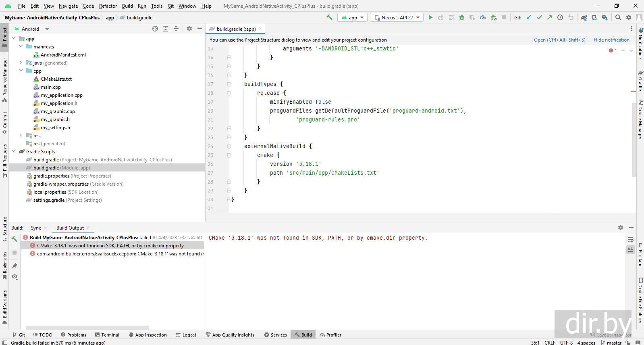Run the app with the green play button
This screenshot has width=644, height=345.
(x=430, y=18)
